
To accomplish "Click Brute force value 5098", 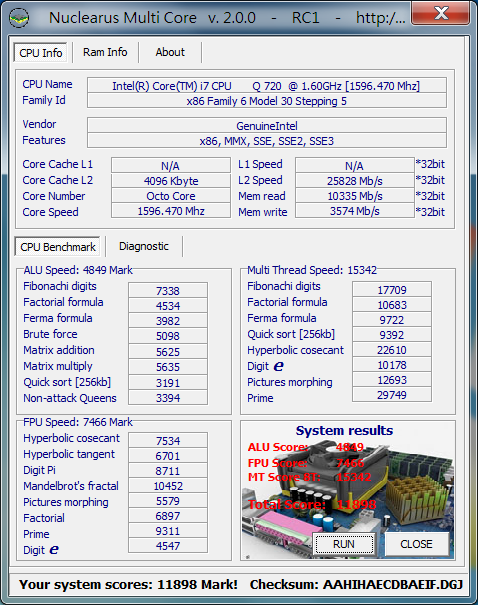I will 168,336.
